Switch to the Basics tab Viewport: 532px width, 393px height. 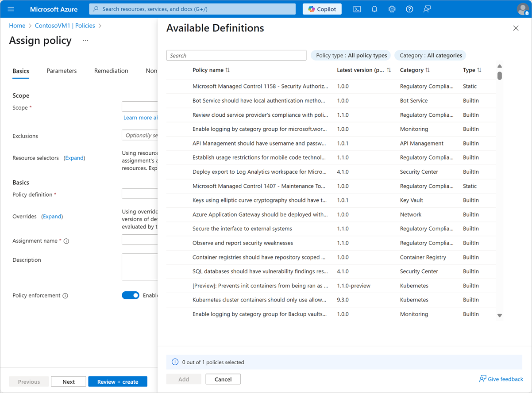coord(21,71)
